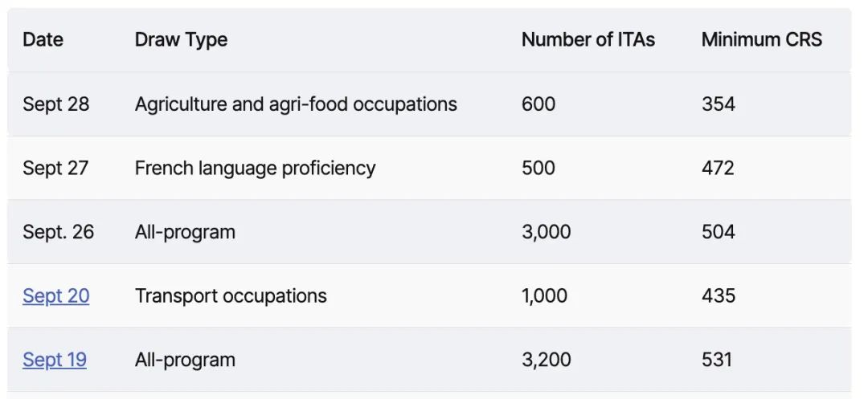Click the 472 minimum CRS value
868x399 pixels.
pos(718,168)
